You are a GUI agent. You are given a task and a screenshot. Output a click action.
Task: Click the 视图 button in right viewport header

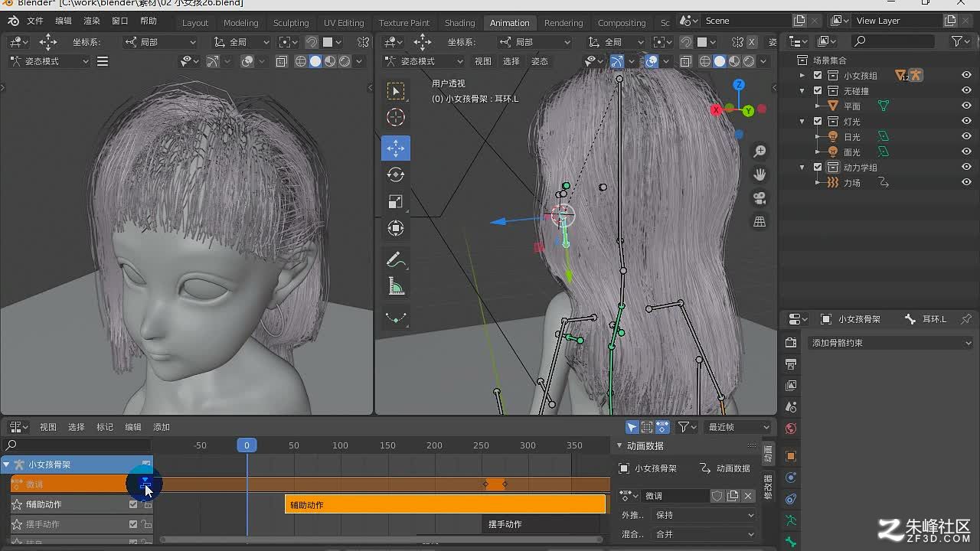click(x=483, y=61)
